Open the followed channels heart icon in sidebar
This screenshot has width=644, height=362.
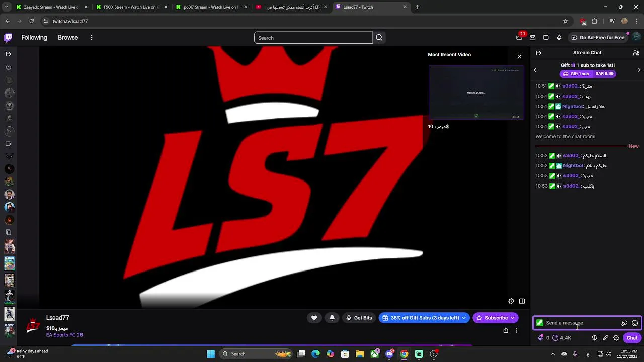[x=8, y=68]
